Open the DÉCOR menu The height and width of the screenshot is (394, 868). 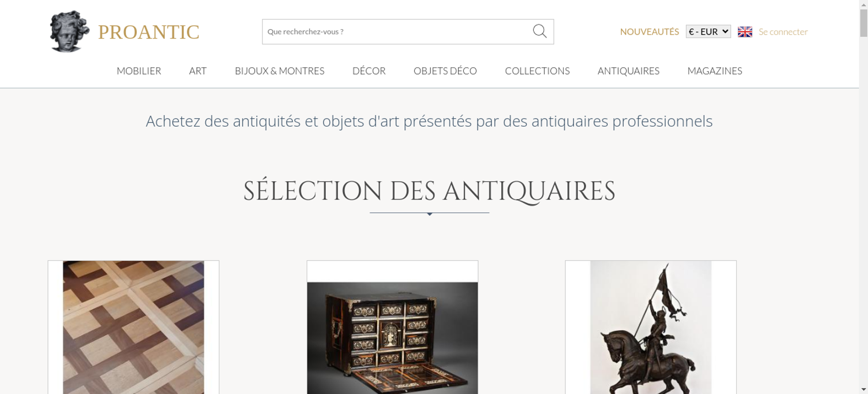pos(369,71)
